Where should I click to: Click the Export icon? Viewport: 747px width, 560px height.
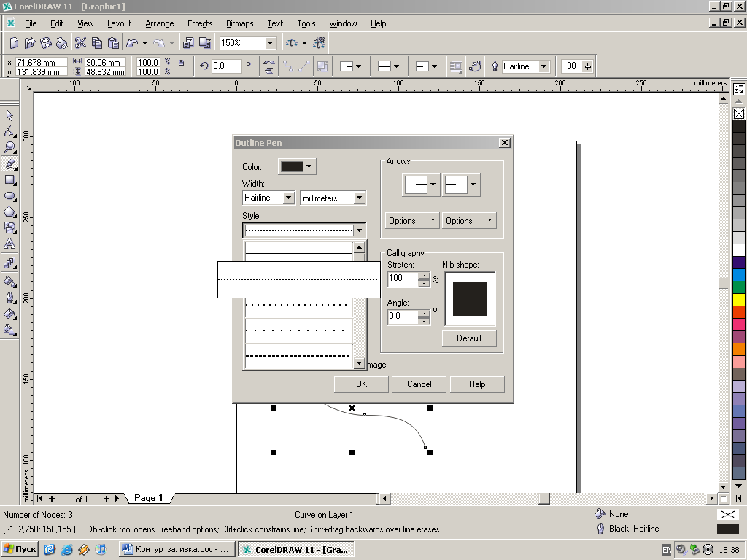(205, 43)
